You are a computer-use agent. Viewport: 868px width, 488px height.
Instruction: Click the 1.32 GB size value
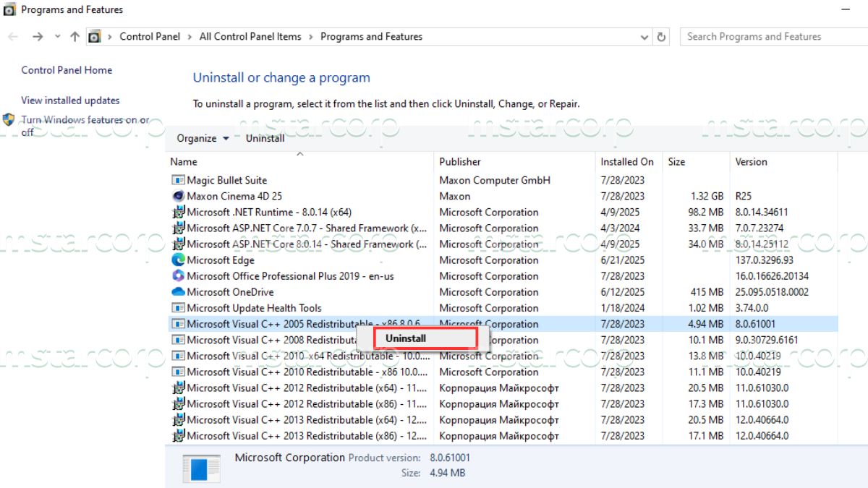point(707,196)
